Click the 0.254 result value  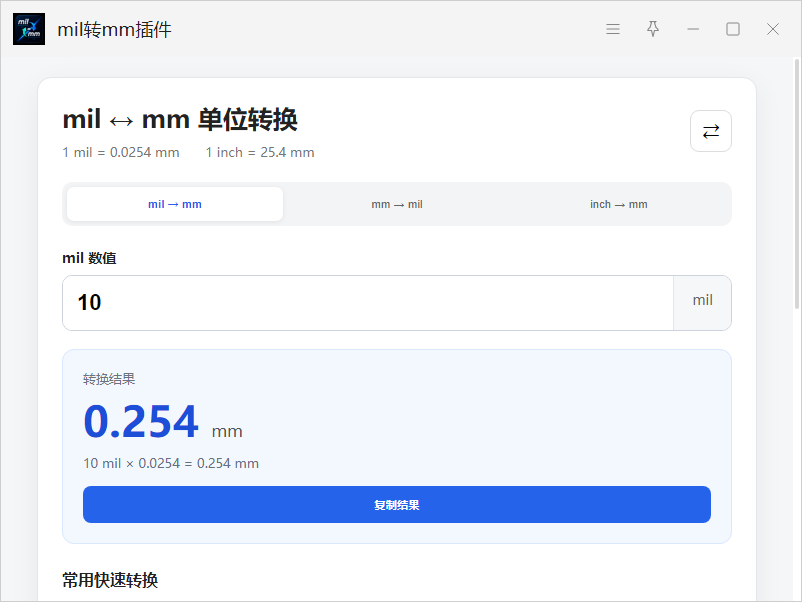(141, 421)
